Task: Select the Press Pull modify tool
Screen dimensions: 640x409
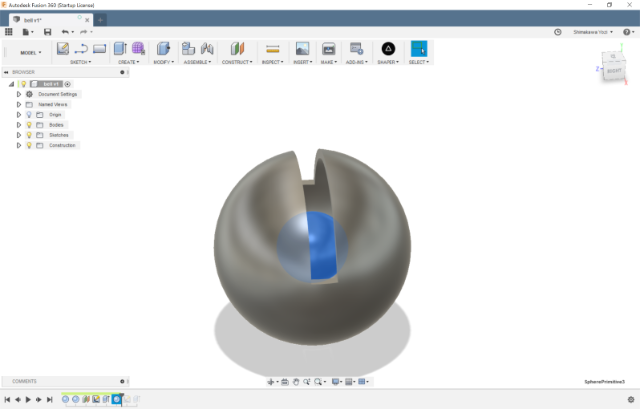Action: click(x=163, y=49)
